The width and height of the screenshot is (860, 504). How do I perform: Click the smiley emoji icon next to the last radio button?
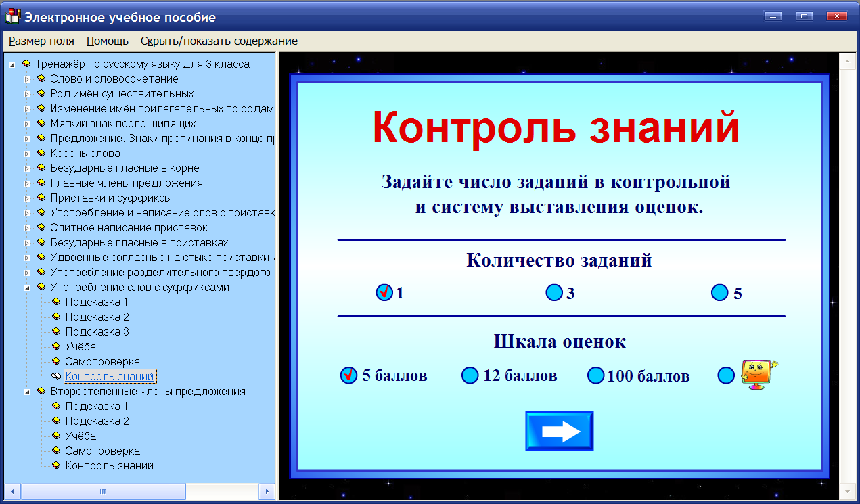(x=758, y=372)
